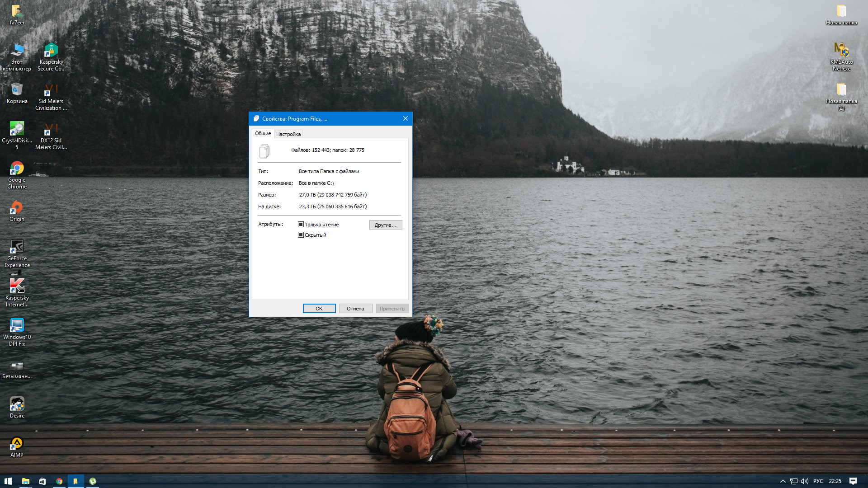868x488 pixels.
Task: Select the 'Общие' tab
Action: click(263, 133)
